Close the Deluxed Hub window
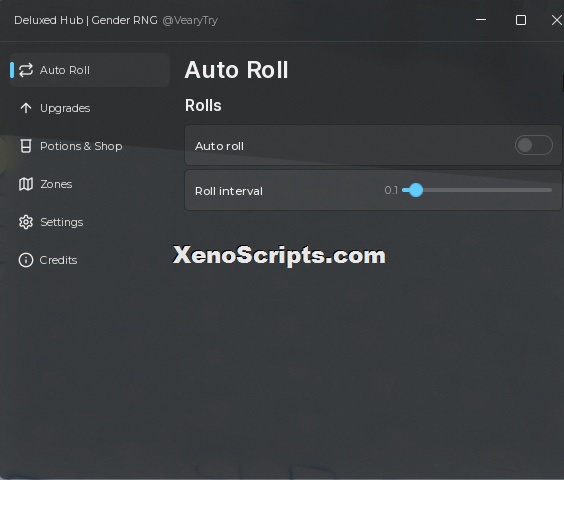The width and height of the screenshot is (564, 510). click(x=557, y=20)
